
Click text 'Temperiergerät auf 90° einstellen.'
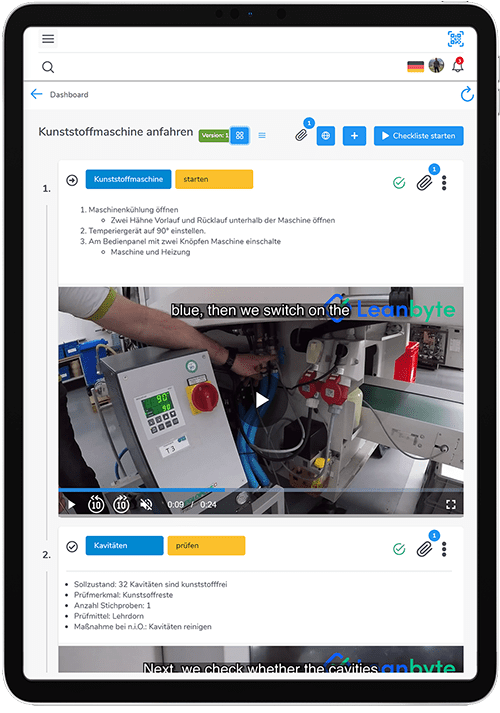coord(147,231)
